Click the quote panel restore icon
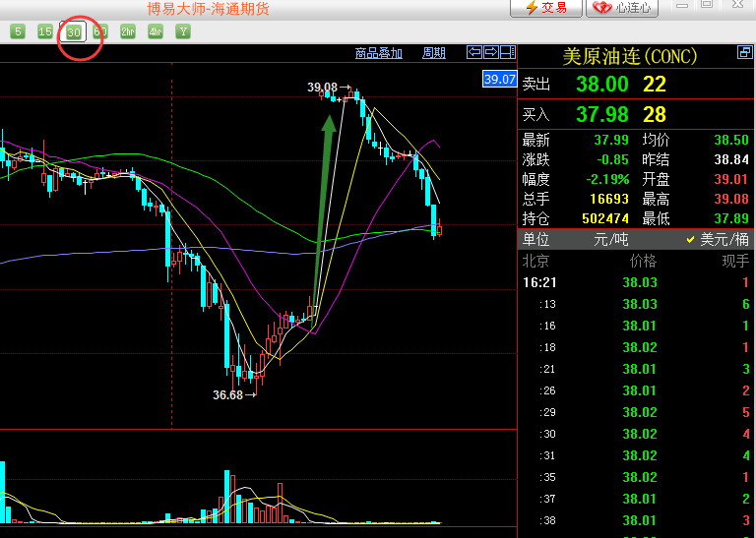Image resolution: width=756 pixels, height=538 pixels. point(744,53)
